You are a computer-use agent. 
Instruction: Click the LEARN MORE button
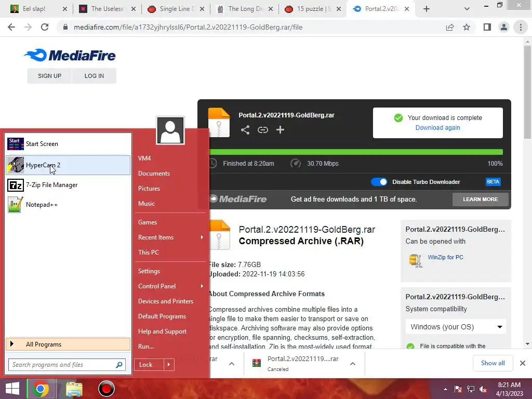(480, 199)
